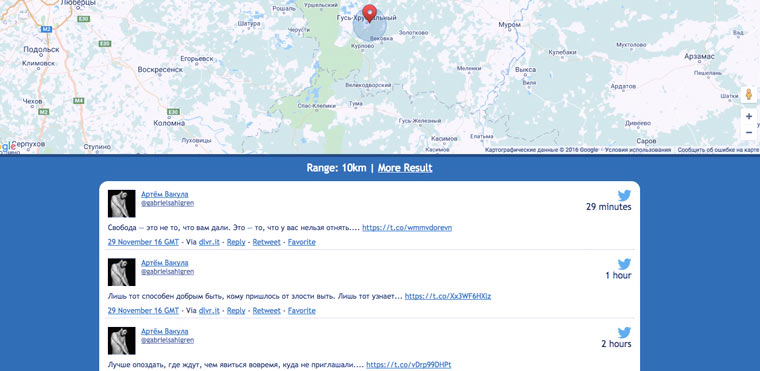Viewport: 760px width, 371px height.
Task: Click the Подольск city label on map
Action: tap(41, 49)
